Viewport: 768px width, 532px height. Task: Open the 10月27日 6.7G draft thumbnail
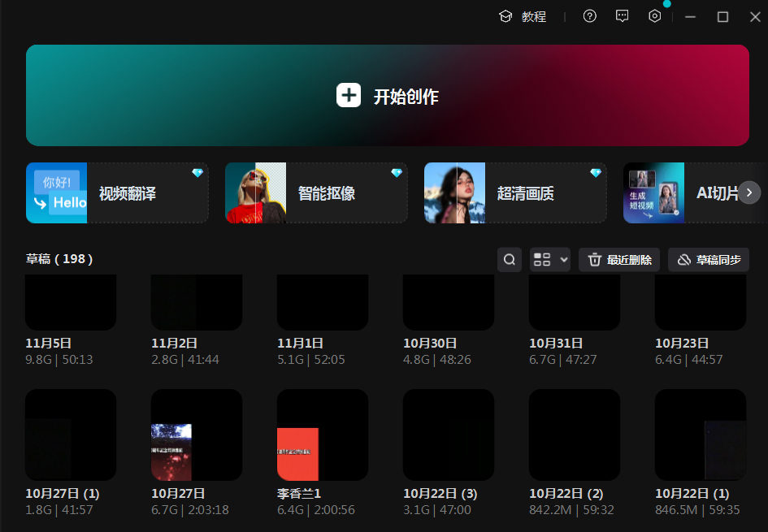click(196, 435)
